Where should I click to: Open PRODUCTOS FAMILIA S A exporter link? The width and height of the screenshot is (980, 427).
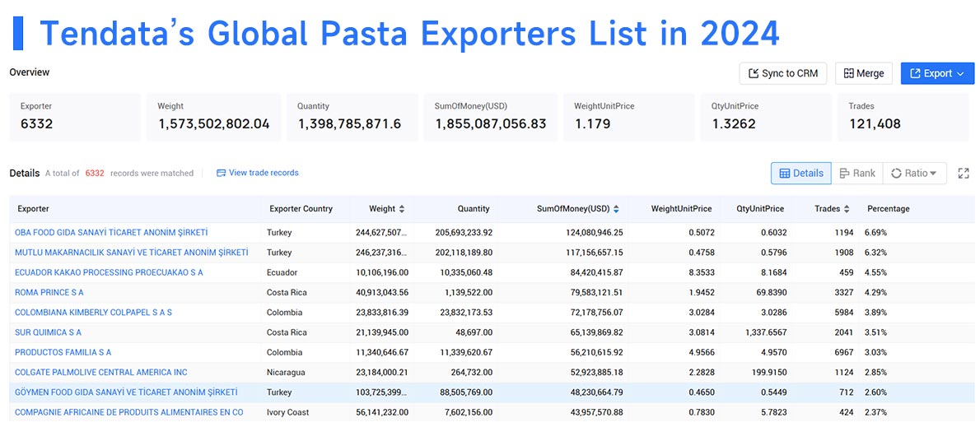(x=63, y=352)
